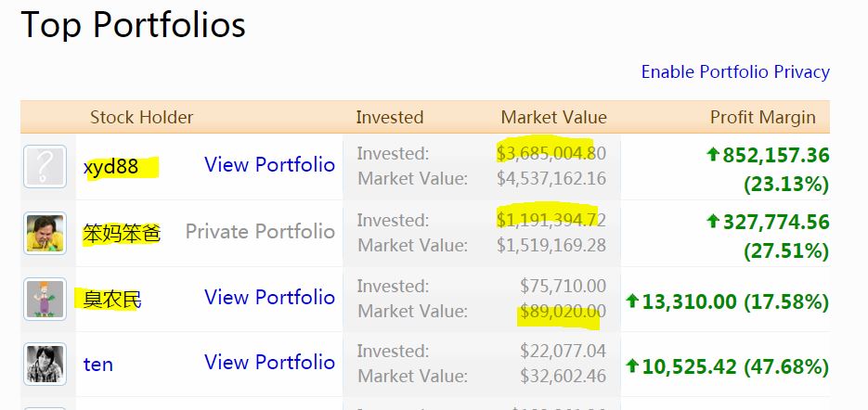View Portfolio for ten
The width and height of the screenshot is (868, 410).
pyautogui.click(x=269, y=362)
